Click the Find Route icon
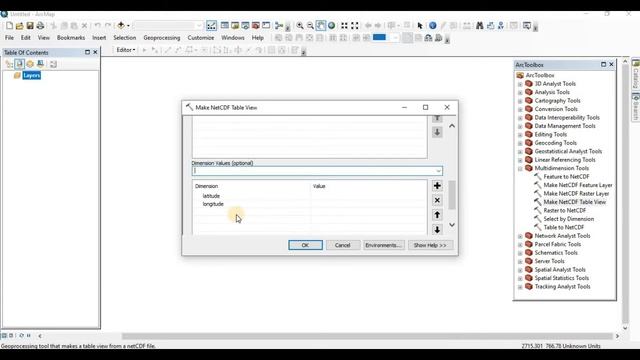The width and height of the screenshot is (640, 360). (x=490, y=26)
